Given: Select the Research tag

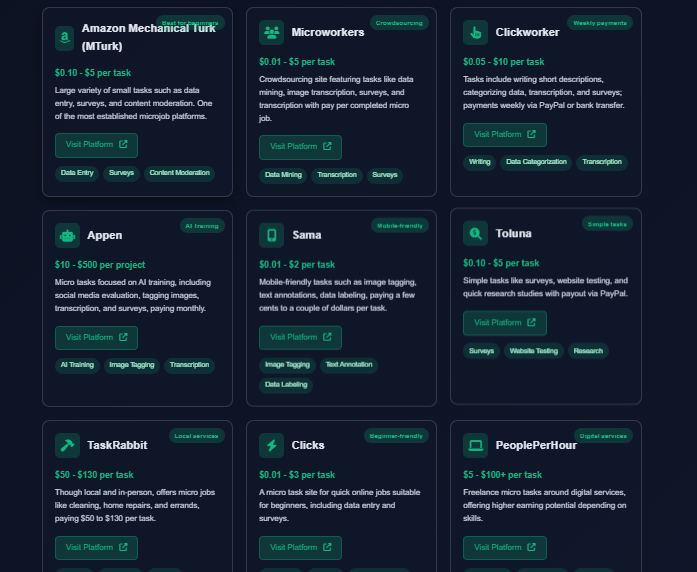Looking at the screenshot, I should [x=588, y=351].
